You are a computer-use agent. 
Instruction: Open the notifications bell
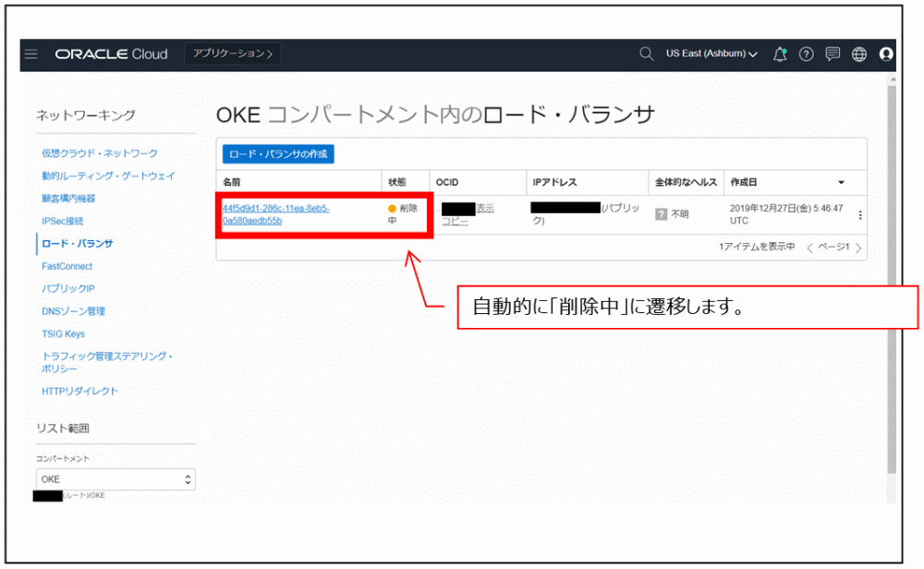[779, 54]
